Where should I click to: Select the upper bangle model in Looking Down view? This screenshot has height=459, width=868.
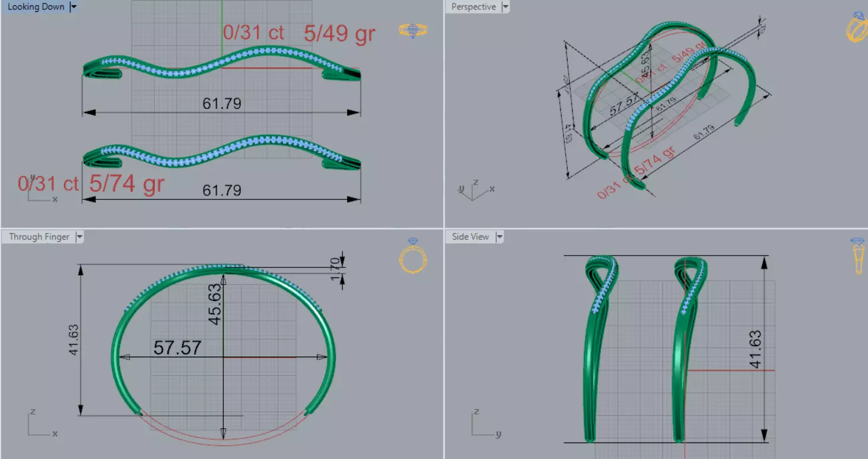pos(222,63)
